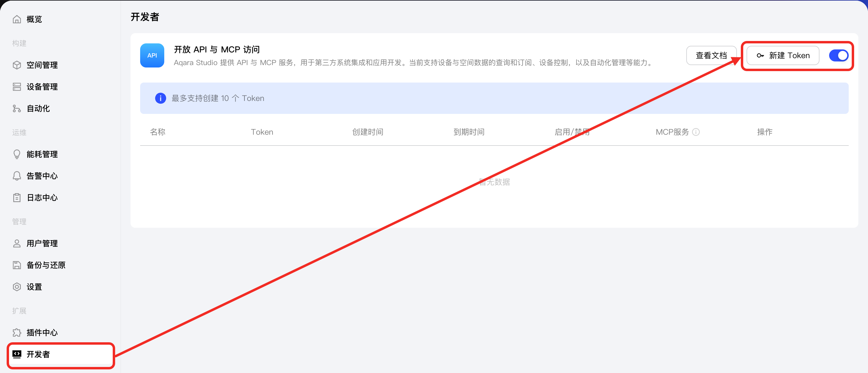The height and width of the screenshot is (373, 868).
Task: Click the 创建时间 column header
Action: (x=368, y=132)
